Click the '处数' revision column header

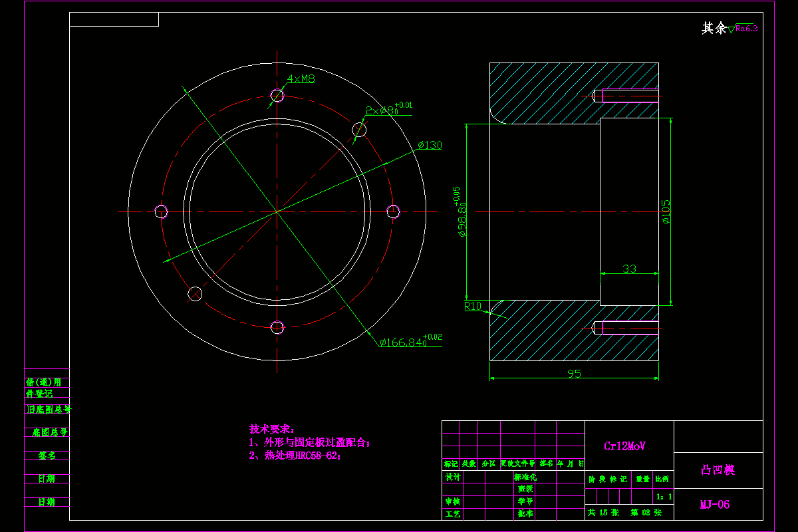469,464
